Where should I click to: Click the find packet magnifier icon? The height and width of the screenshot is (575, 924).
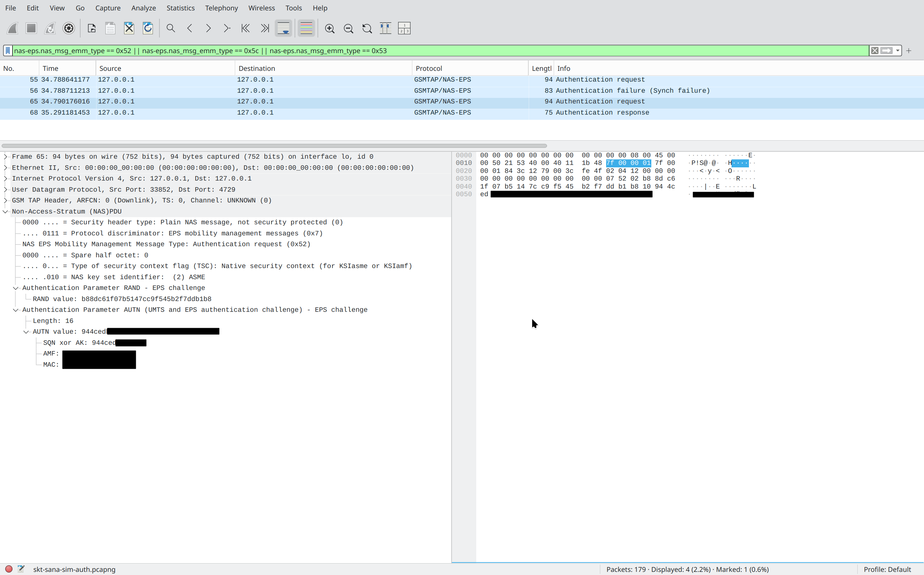171,28
